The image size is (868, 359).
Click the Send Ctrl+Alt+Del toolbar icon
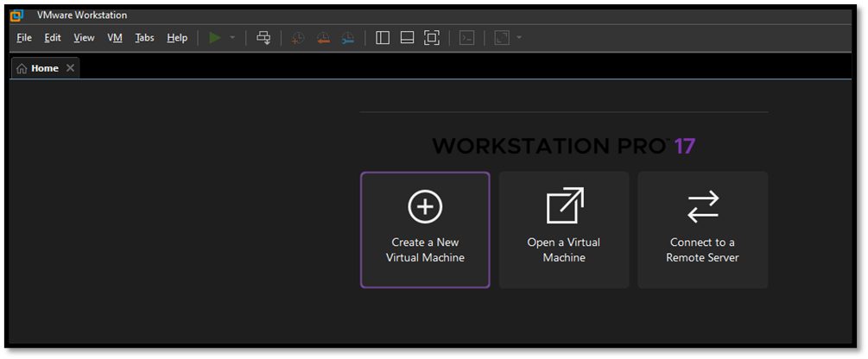[x=264, y=38]
